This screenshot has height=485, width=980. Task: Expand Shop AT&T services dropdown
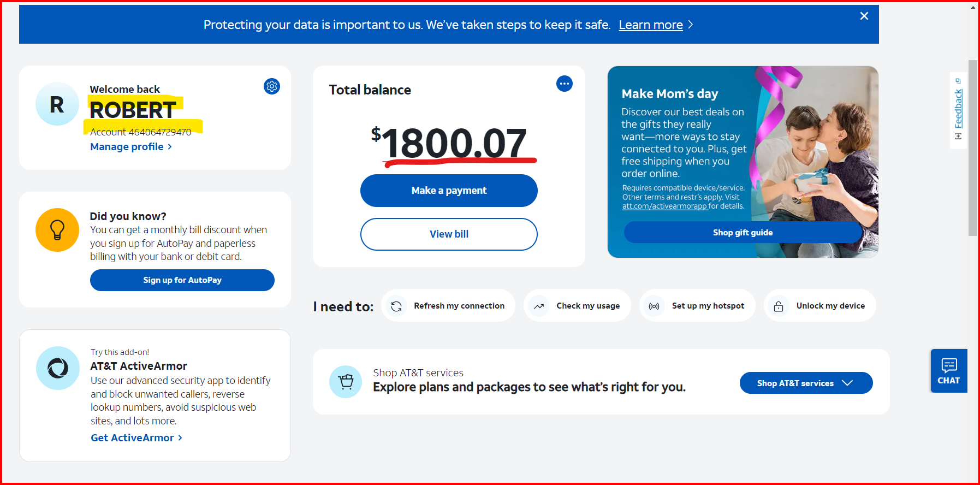[806, 383]
